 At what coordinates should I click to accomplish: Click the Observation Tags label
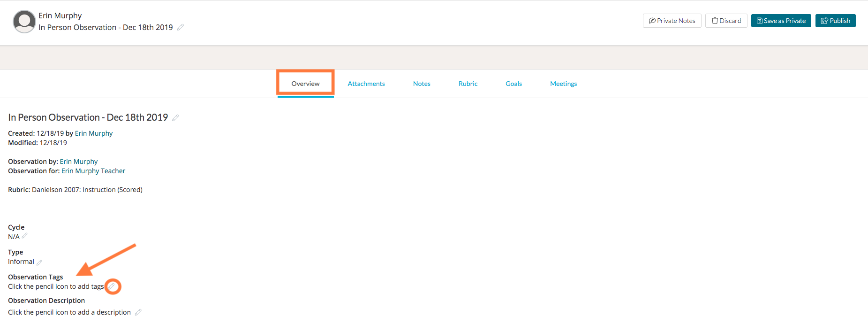coord(36,277)
